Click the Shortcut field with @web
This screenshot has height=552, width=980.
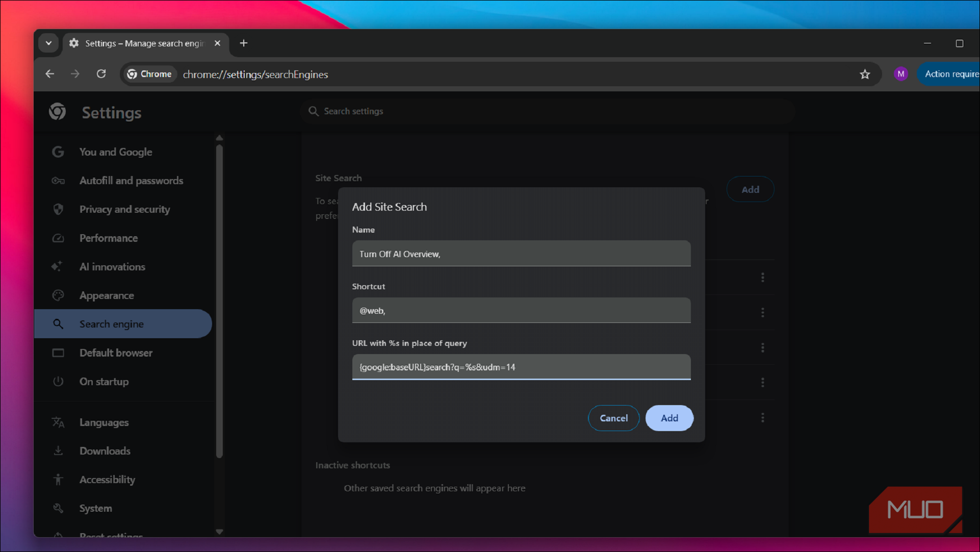tap(521, 310)
